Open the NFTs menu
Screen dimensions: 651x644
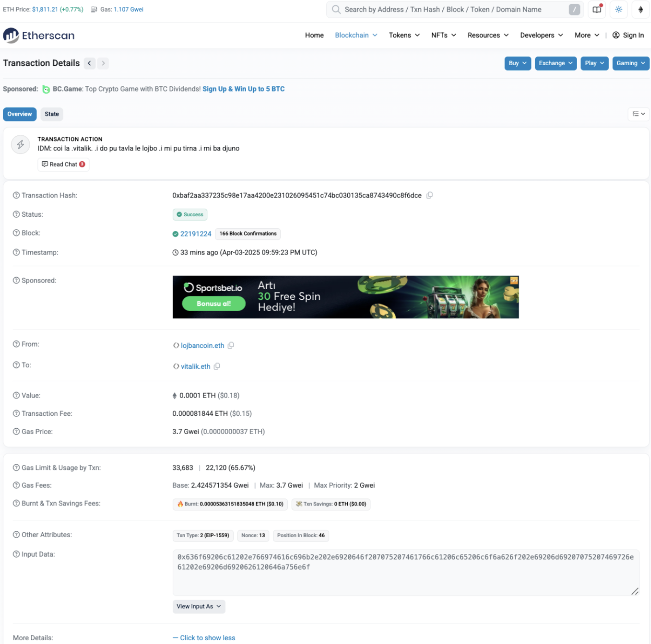pyautogui.click(x=444, y=35)
